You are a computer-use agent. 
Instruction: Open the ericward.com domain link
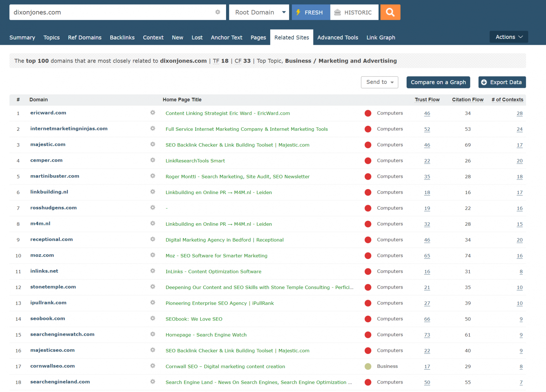coord(48,113)
